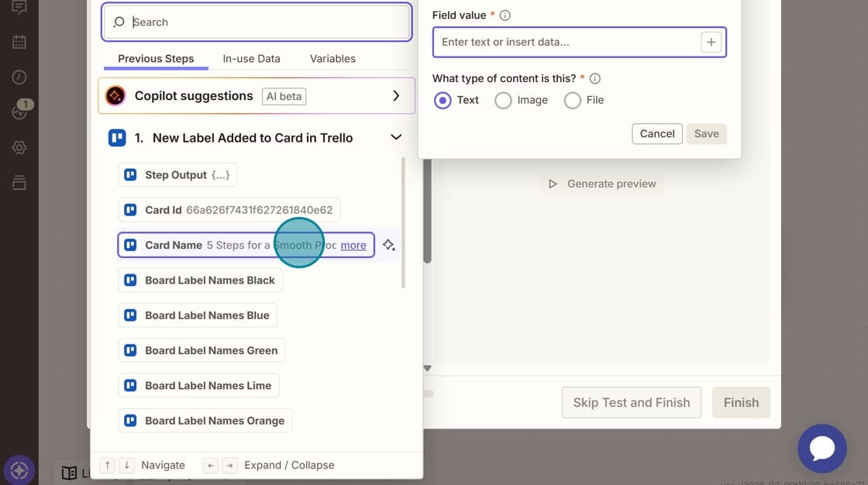
Task: Click the Trello icon on Board Label Names Green
Action: pyautogui.click(x=131, y=350)
